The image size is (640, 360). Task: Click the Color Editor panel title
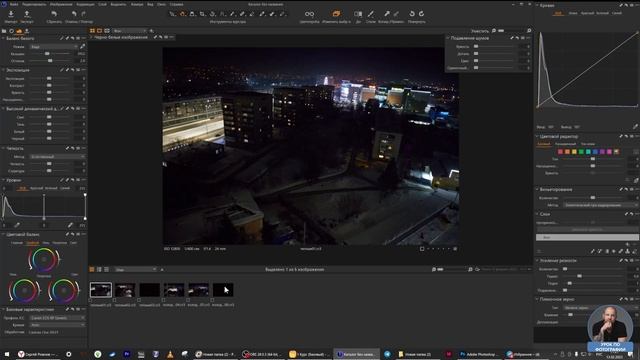(x=559, y=136)
